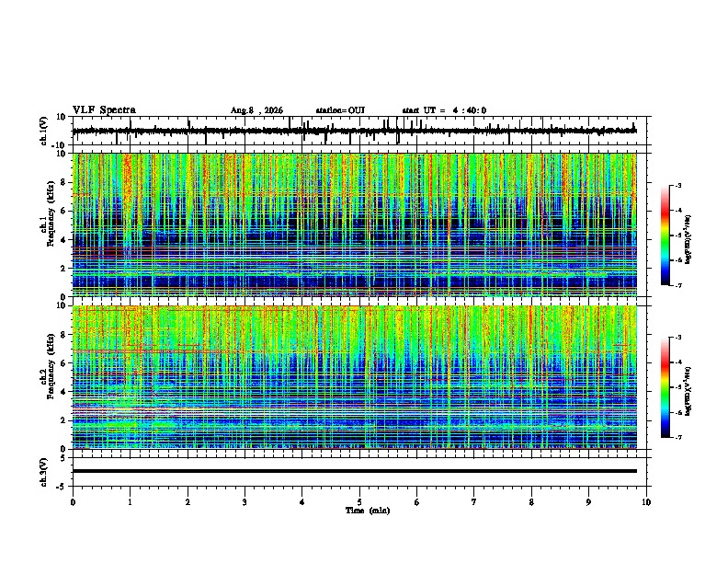Click the time axis tick label "6"
The image size is (728, 563).
417,502
